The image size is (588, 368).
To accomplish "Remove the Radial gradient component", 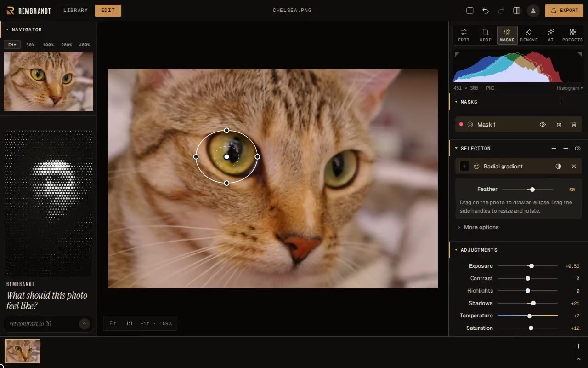I will click(x=574, y=167).
